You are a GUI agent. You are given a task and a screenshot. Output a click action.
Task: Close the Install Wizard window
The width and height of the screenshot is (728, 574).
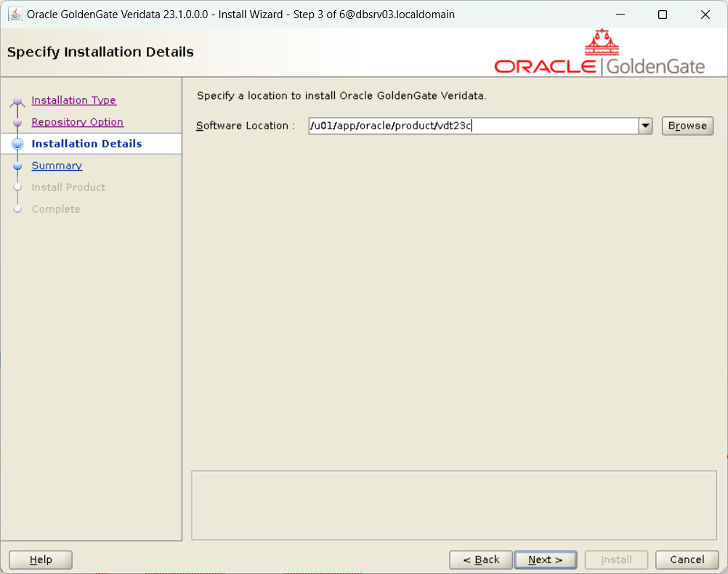(x=705, y=15)
